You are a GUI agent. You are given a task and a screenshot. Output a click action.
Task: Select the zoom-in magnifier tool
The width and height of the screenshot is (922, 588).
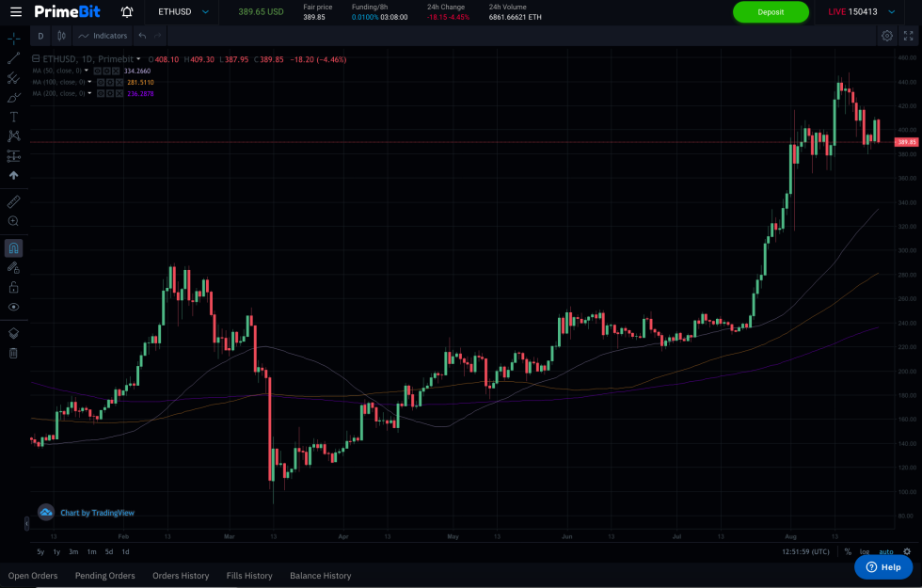coord(13,221)
